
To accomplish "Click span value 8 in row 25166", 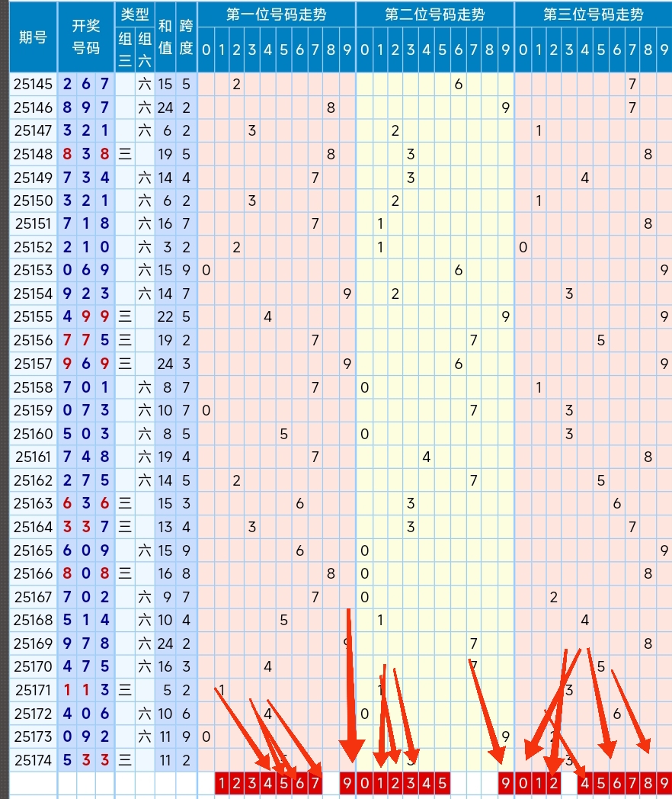I will tap(186, 573).
